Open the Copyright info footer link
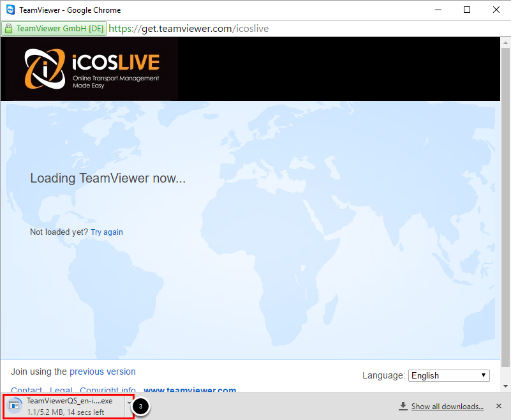Viewport: 511px width, 420px height. click(108, 389)
